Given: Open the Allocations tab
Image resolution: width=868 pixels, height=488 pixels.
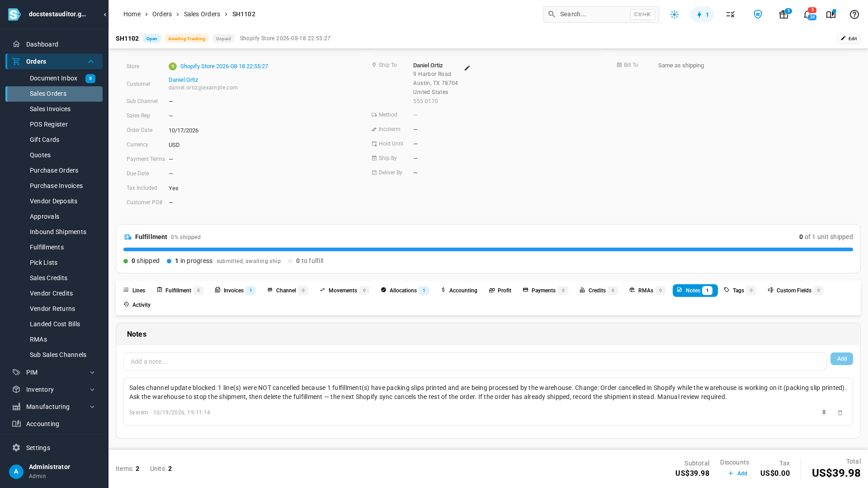Looking at the screenshot, I should click(405, 291).
